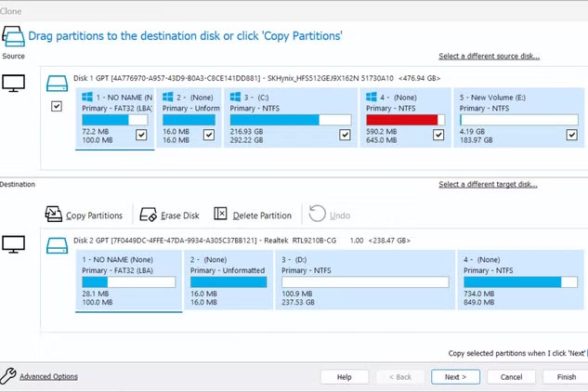This screenshot has height=392, width=588.
Task: Click the Help button
Action: pos(344,377)
